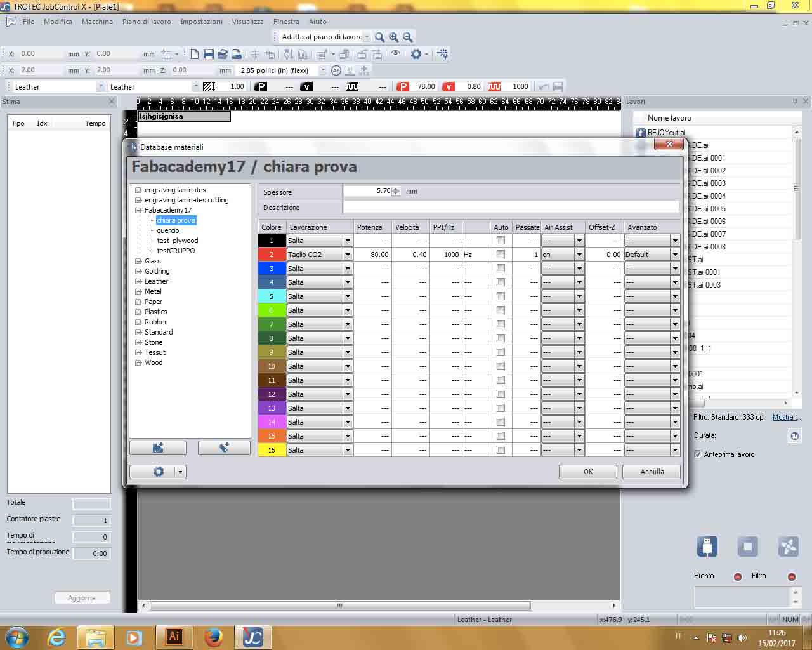Open Lavorazione dropdown for color 1
812x650 pixels.
click(x=348, y=241)
